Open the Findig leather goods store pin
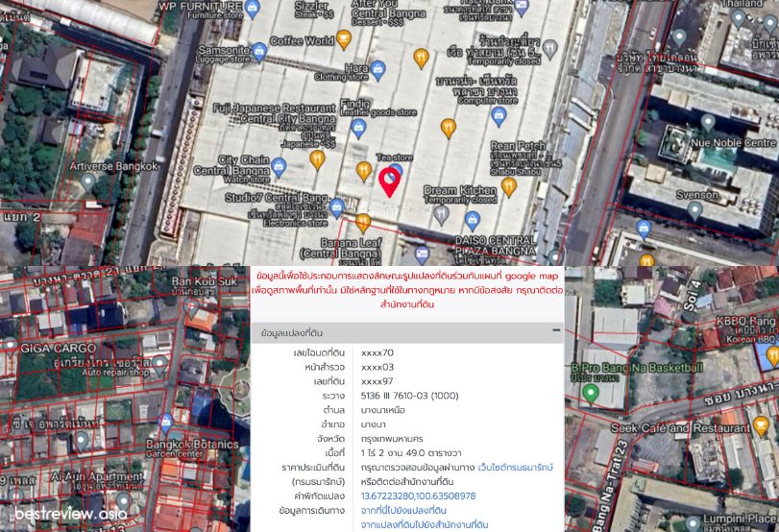Screen dimensions: 779x532 pyautogui.click(x=358, y=128)
